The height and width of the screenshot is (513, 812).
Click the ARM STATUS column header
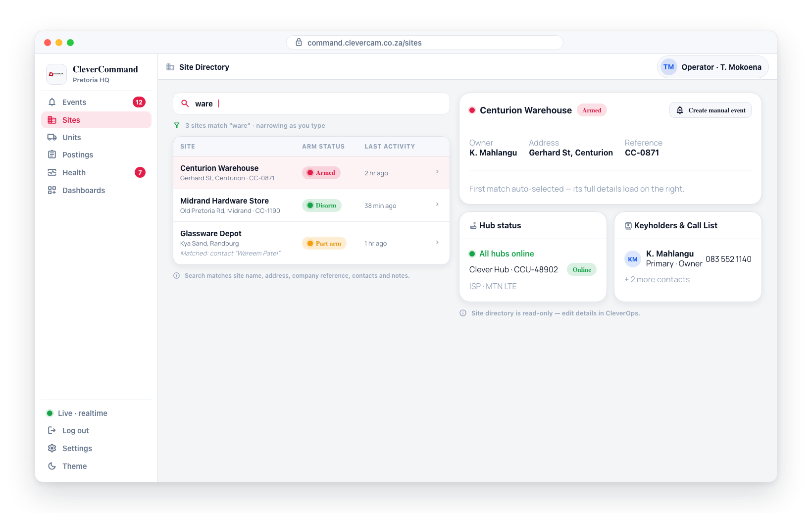tap(323, 147)
